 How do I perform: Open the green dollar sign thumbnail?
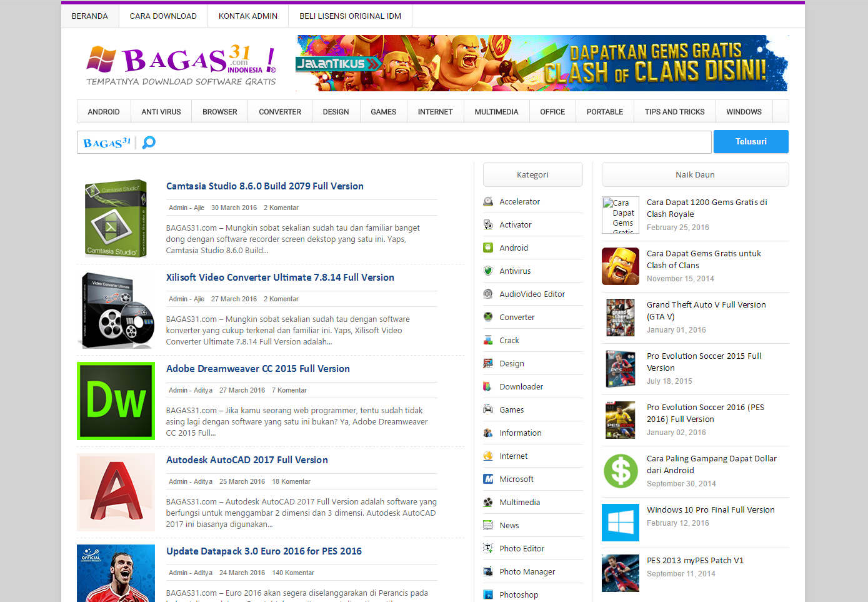tap(621, 471)
